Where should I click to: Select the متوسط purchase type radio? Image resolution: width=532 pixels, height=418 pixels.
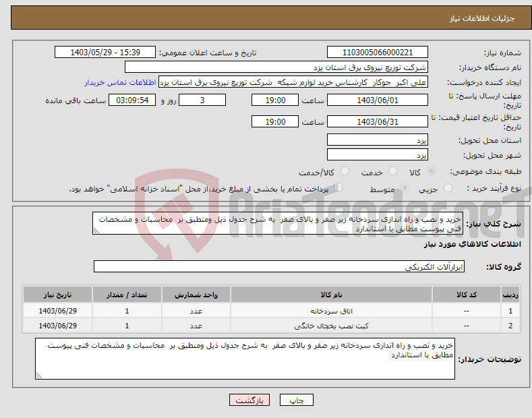(405, 188)
